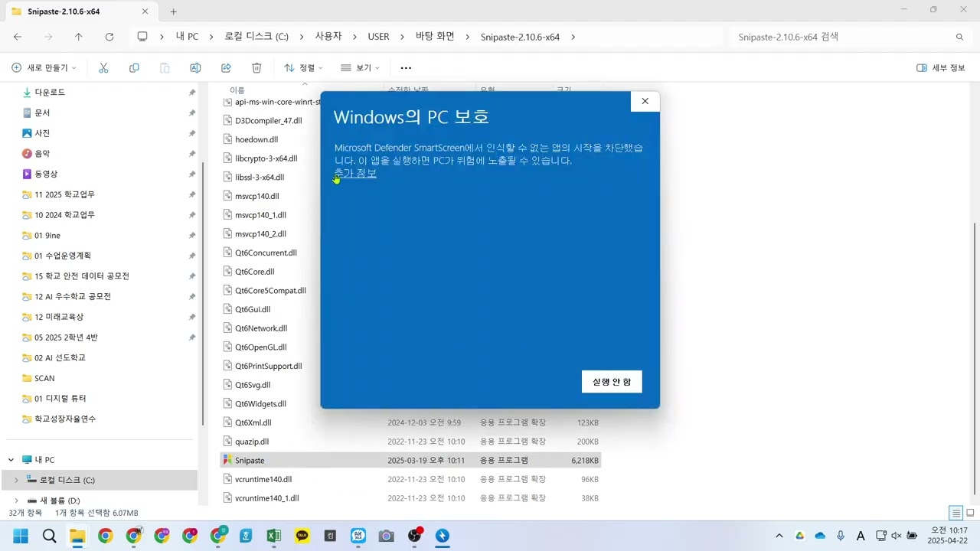
Task: Toggle the 세부 정보 details pane
Action: pos(941,68)
